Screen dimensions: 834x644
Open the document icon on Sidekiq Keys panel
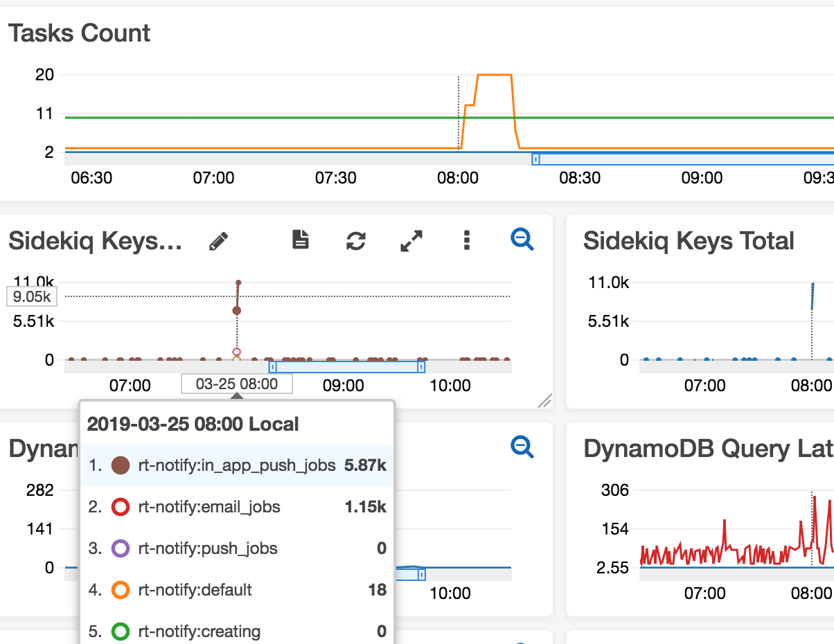(300, 240)
